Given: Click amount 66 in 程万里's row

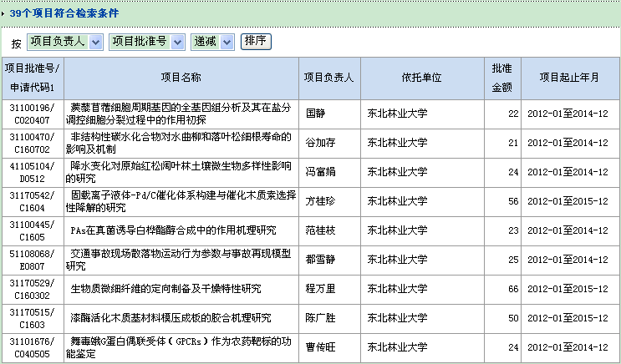Looking at the screenshot, I should coord(513,289).
